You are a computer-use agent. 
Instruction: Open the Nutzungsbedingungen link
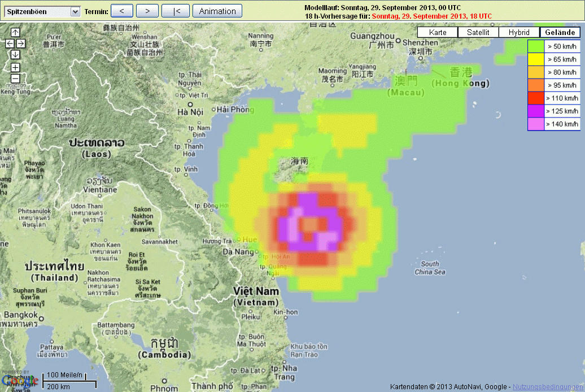548,387
